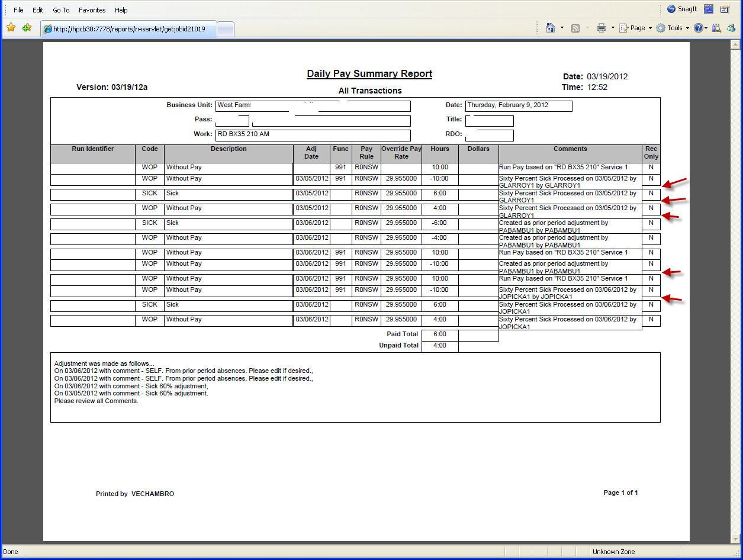Viewport: 743px width, 560px height.
Task: Open the Tools dropdown menu
Action: click(673, 28)
